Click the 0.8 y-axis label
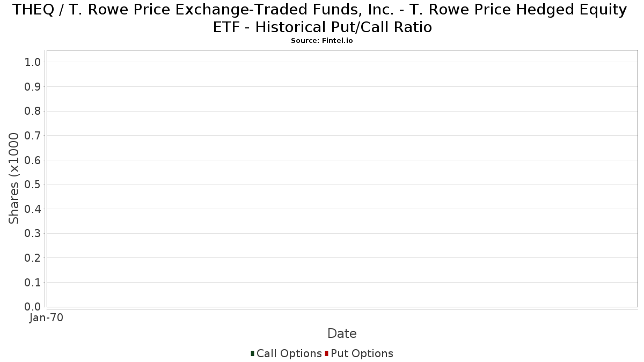Screen dimensions: 644x362 coord(33,112)
